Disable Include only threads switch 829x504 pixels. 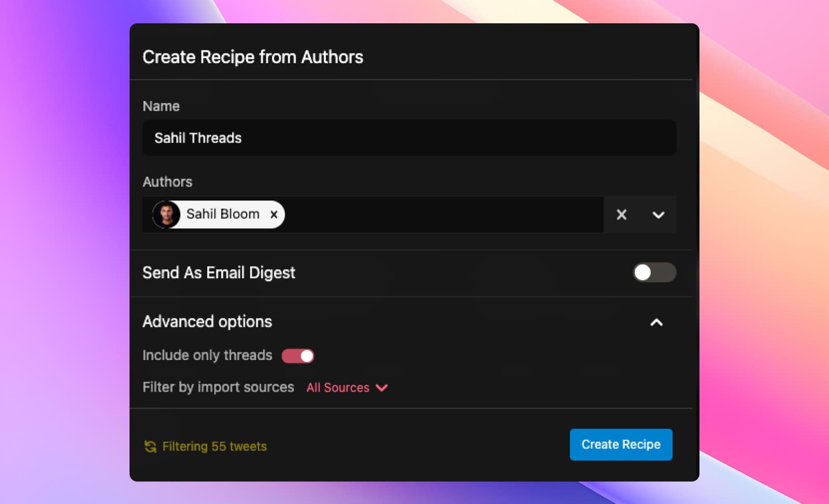click(298, 356)
